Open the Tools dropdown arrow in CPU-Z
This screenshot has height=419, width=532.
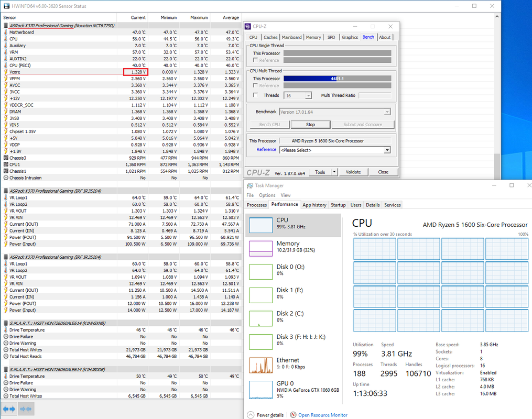[334, 172]
